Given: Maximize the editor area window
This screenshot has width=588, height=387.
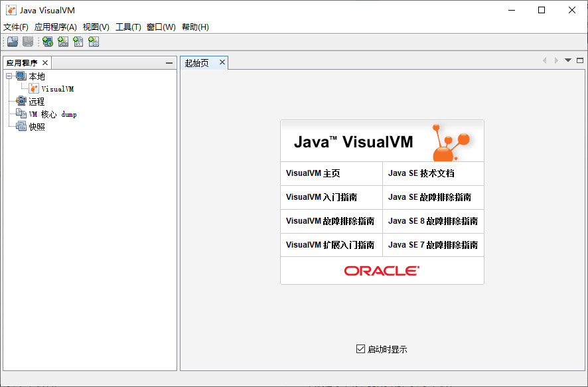Looking at the screenshot, I should tap(580, 60).
